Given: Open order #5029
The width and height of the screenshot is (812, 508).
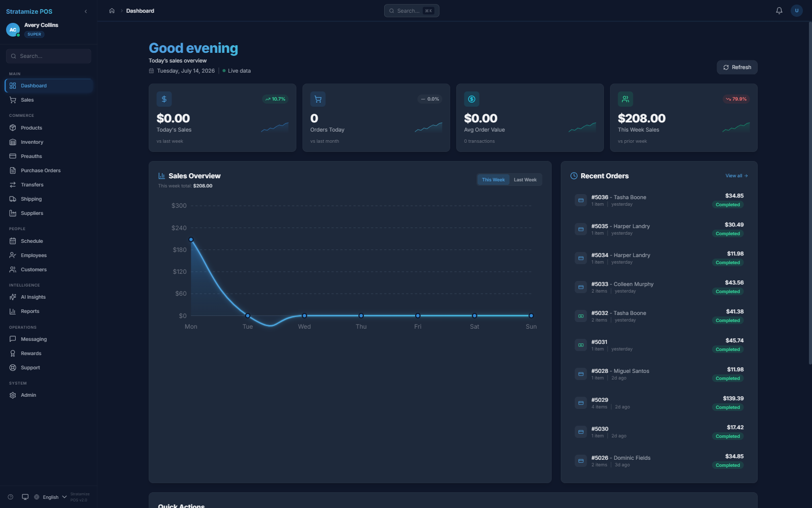Looking at the screenshot, I should click(x=659, y=403).
